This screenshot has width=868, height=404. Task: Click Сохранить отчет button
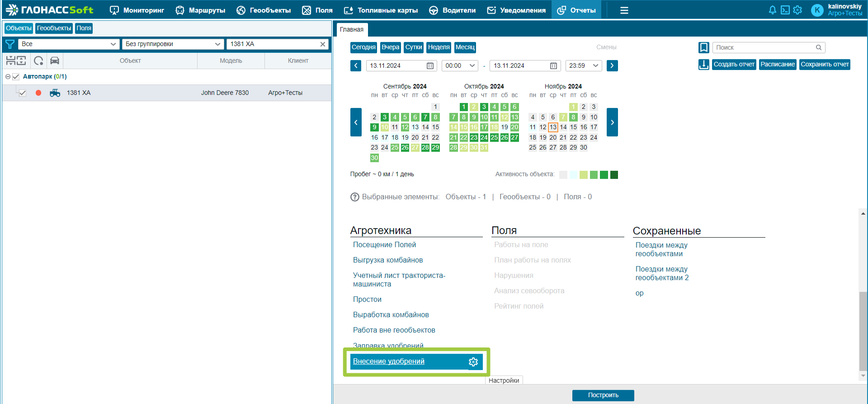tap(825, 65)
